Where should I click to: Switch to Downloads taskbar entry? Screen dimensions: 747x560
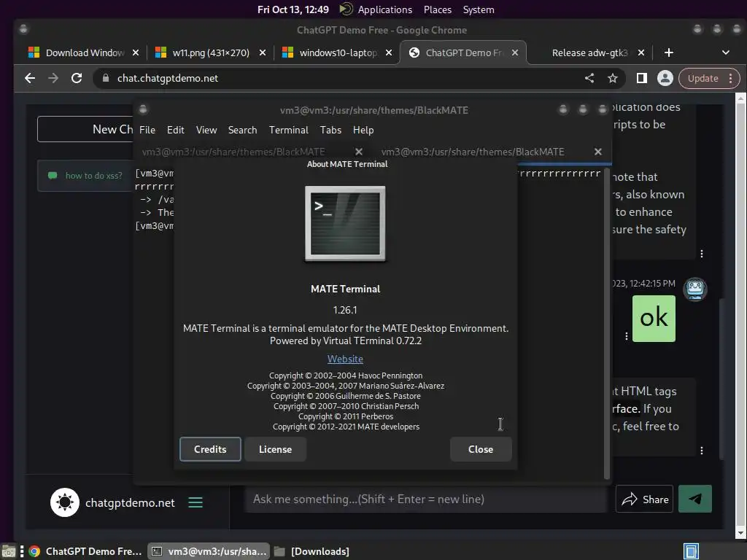coord(312,551)
